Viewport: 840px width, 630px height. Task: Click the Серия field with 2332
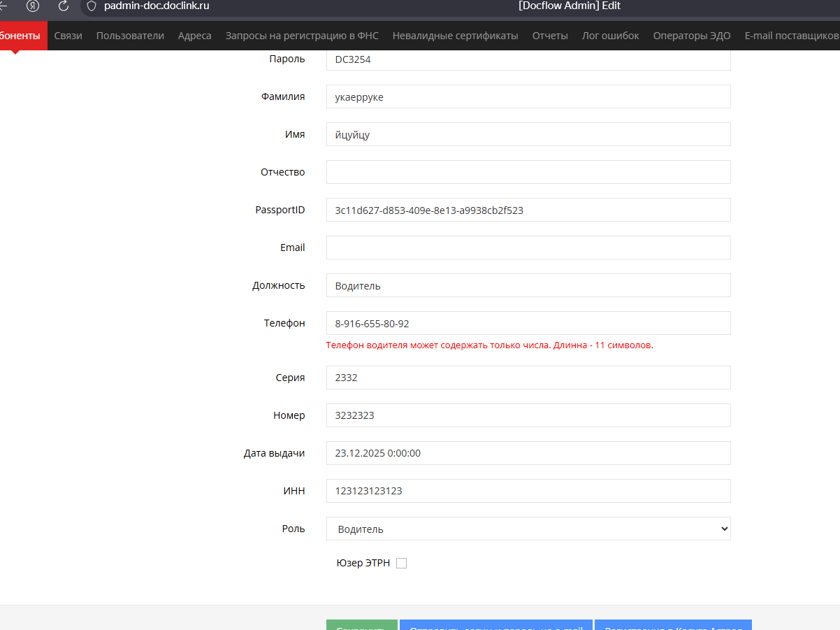[x=528, y=378]
